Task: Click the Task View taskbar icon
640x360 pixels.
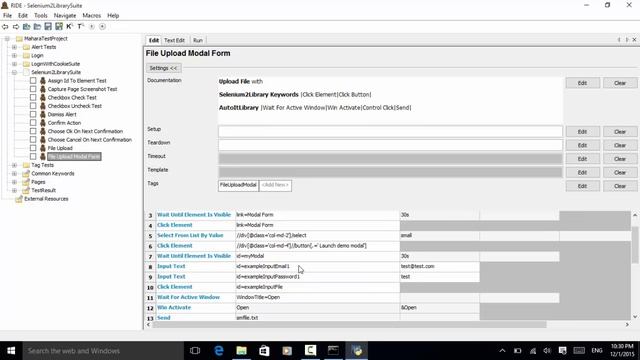Action: [x=195, y=351]
